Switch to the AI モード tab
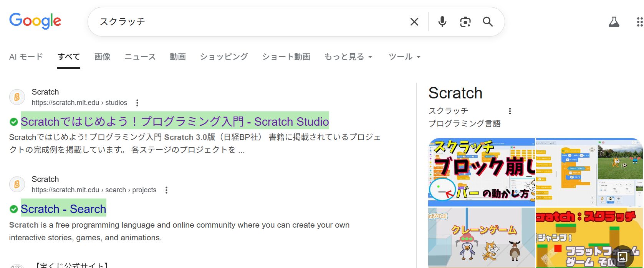644x268 pixels. [x=26, y=57]
